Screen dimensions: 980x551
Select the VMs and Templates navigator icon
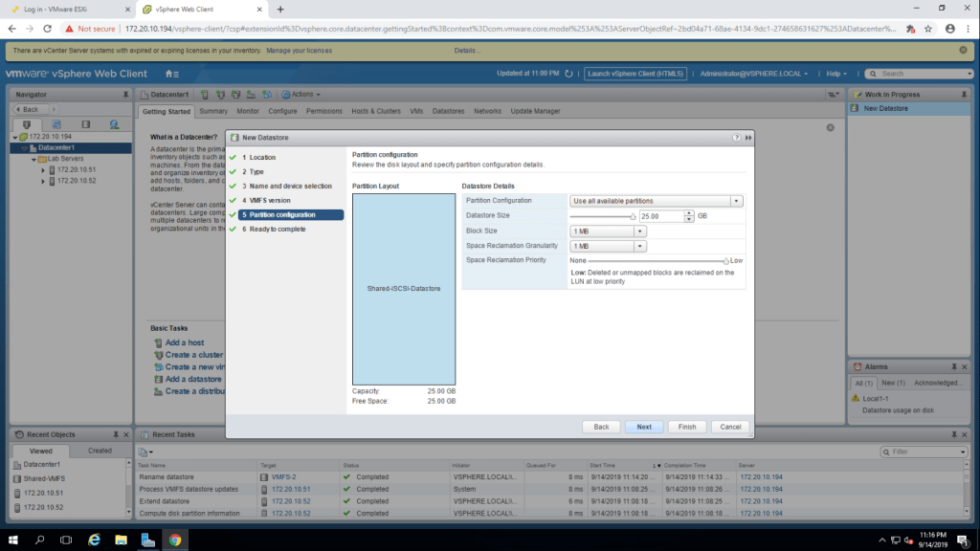56,124
